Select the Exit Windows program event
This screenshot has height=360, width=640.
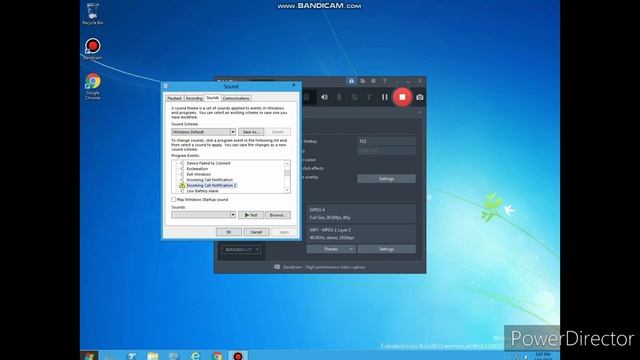point(199,174)
